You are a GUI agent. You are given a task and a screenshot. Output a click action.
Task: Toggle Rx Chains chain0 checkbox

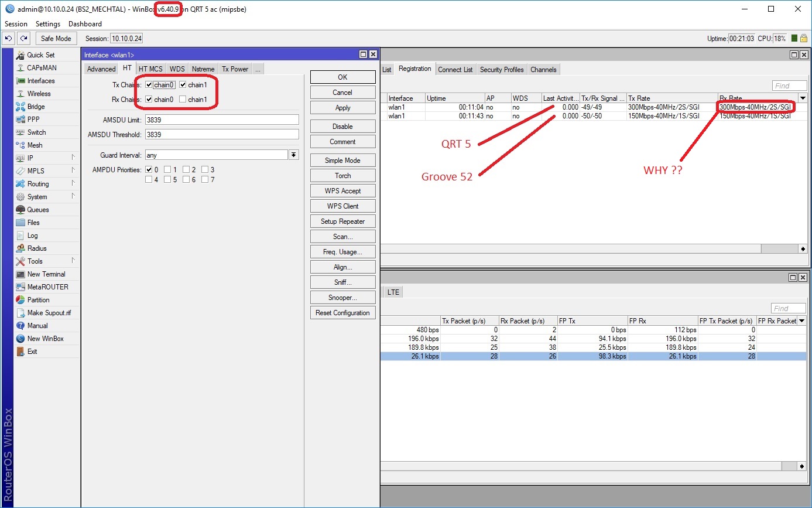149,100
